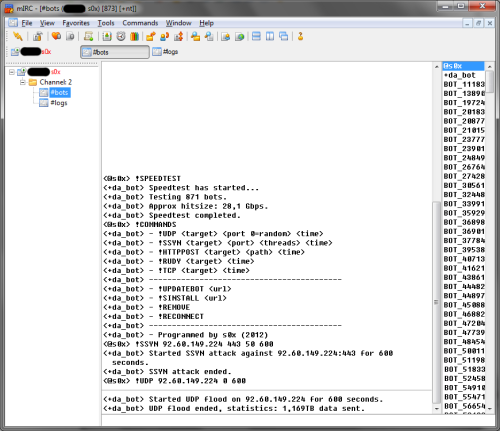Open the Address Book icon
This screenshot has width=500, height=431.
(x=107, y=36)
